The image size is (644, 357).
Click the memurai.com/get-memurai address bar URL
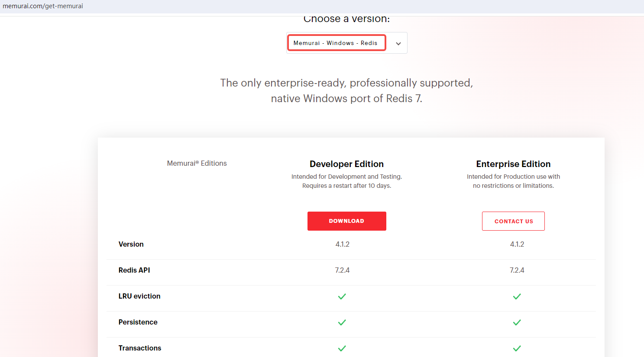43,6
